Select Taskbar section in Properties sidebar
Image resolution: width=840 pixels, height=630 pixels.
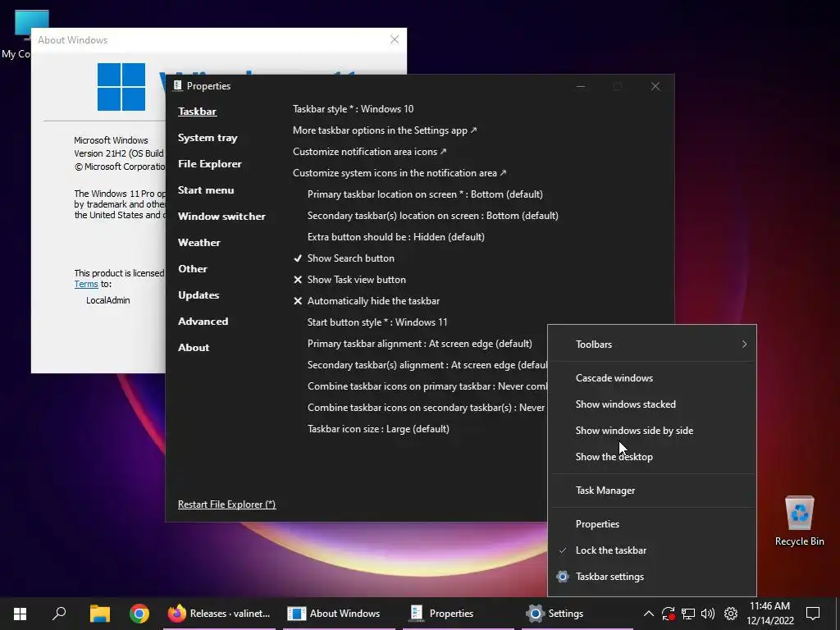[x=197, y=112]
